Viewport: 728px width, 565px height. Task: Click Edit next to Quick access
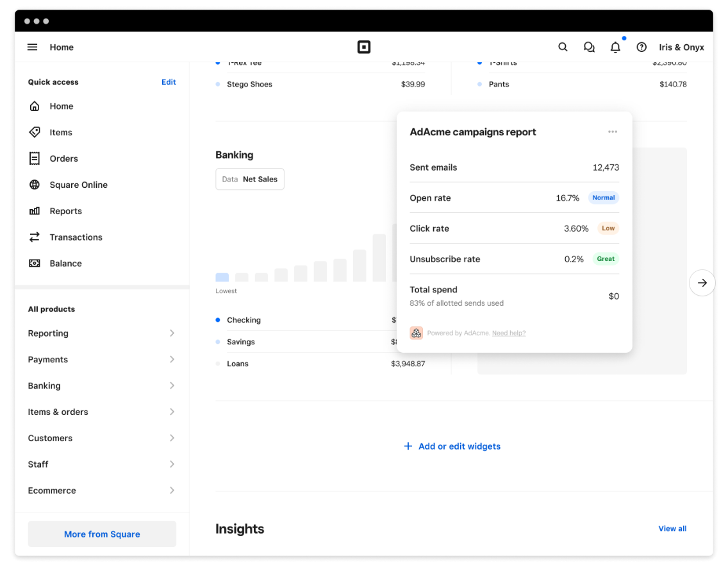tap(169, 82)
